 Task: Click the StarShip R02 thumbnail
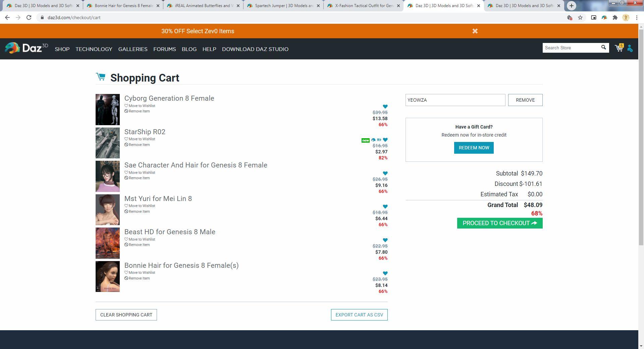point(108,143)
